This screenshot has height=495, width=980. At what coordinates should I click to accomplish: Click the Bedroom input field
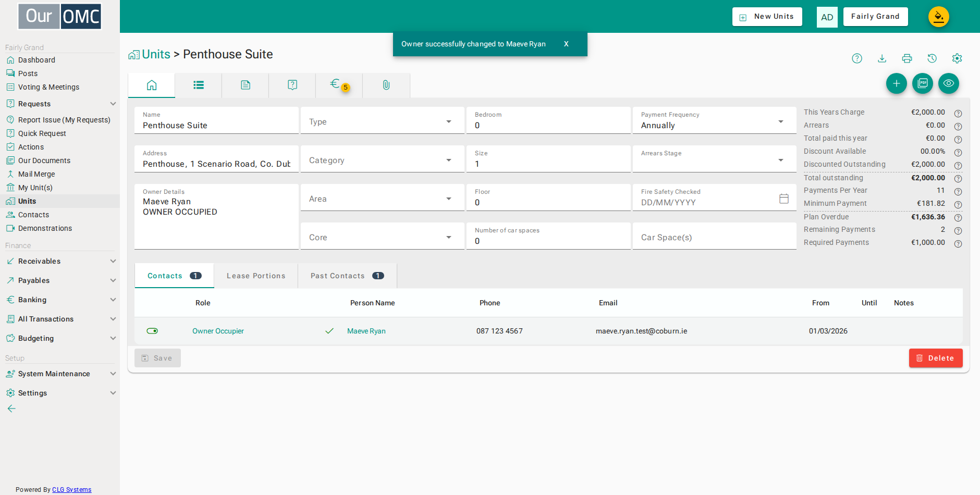[548, 120]
